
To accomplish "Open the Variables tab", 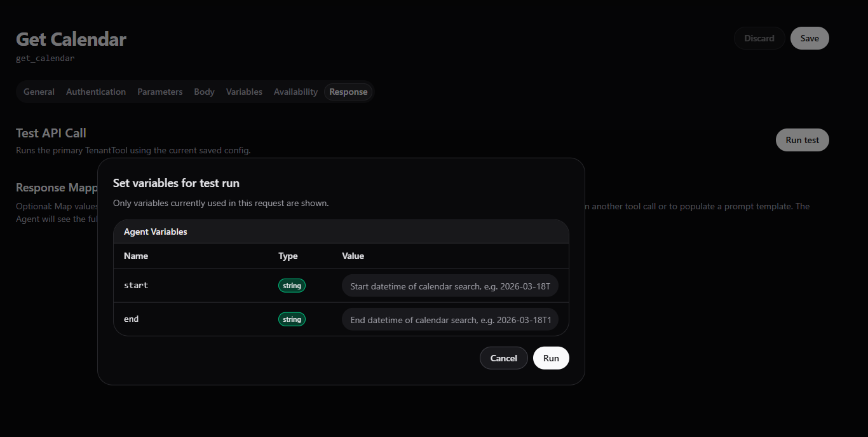I will coord(244,92).
